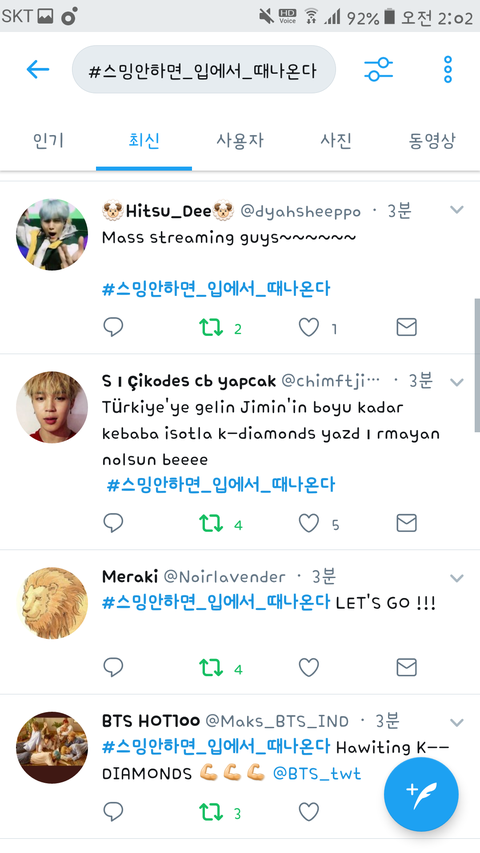Open hashtag link in Hitsu_Dee's tweet
The image size is (480, 853).
216,288
